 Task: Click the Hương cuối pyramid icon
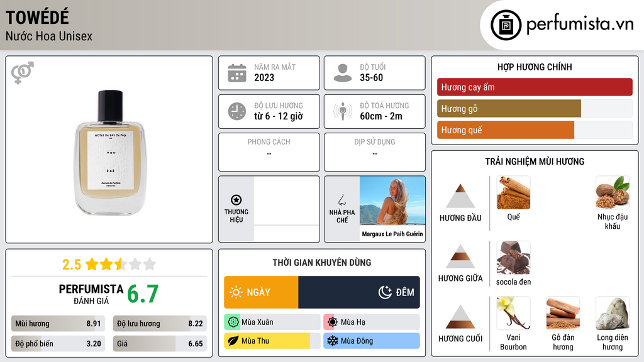pos(460,317)
